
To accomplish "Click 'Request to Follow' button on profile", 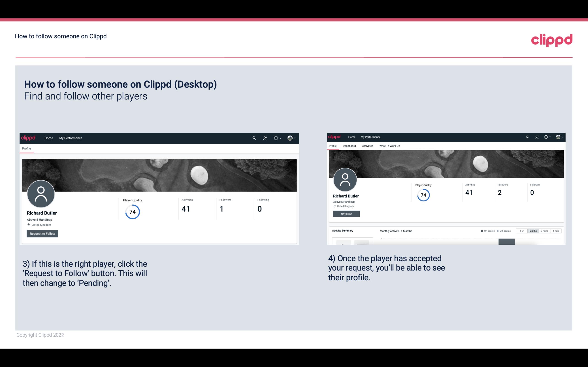I will pos(42,233).
